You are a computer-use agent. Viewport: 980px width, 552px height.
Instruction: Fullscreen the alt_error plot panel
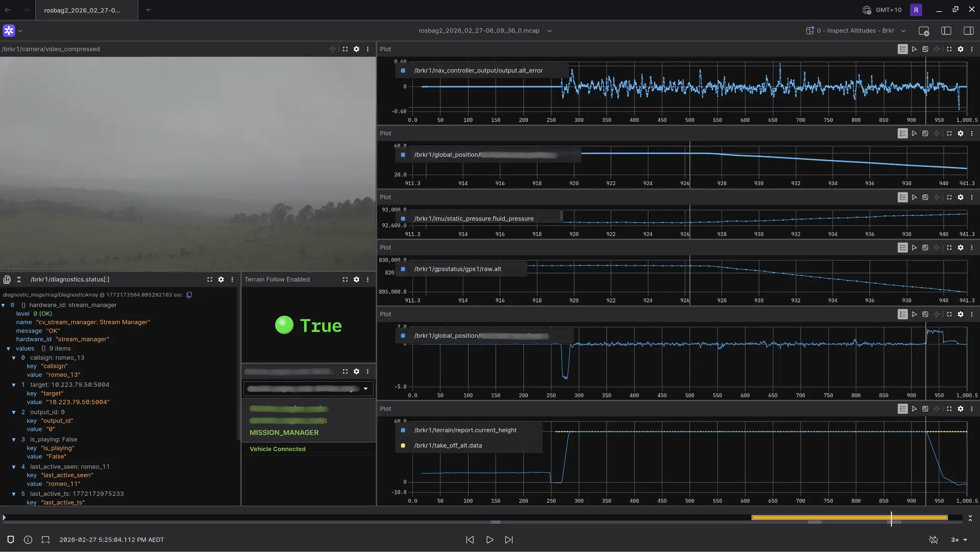coord(949,49)
